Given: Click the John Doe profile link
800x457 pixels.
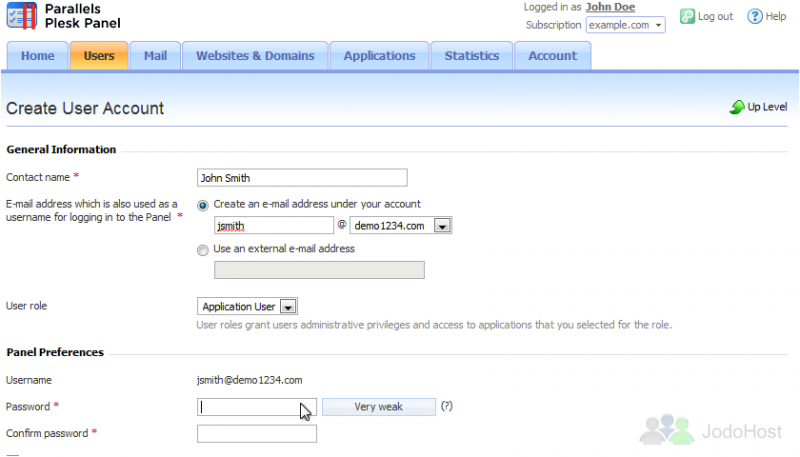Looking at the screenshot, I should [x=610, y=7].
